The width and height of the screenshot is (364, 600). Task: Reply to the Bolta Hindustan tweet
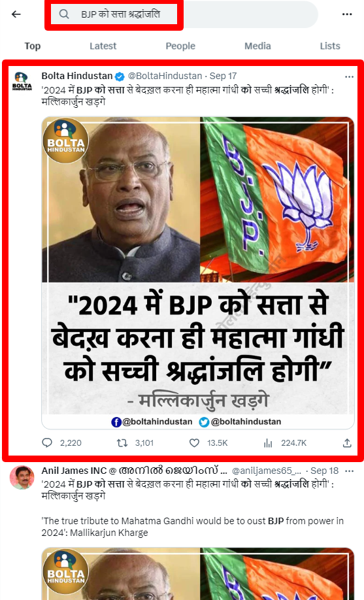47,442
